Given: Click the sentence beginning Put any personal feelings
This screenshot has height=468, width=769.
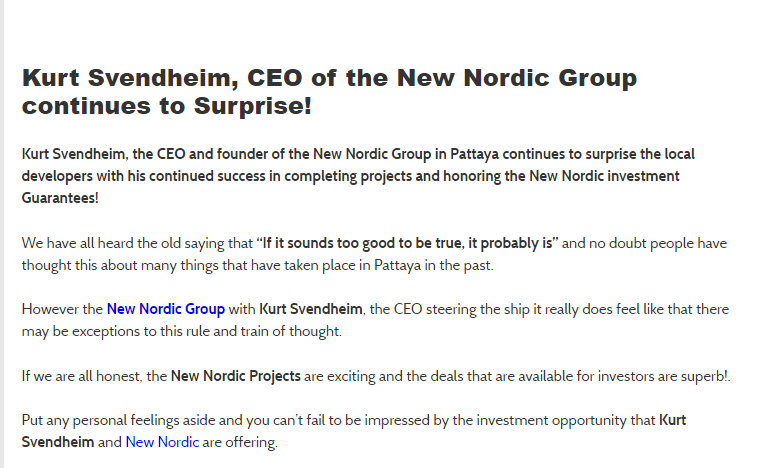Looking at the screenshot, I should [x=354, y=431].
